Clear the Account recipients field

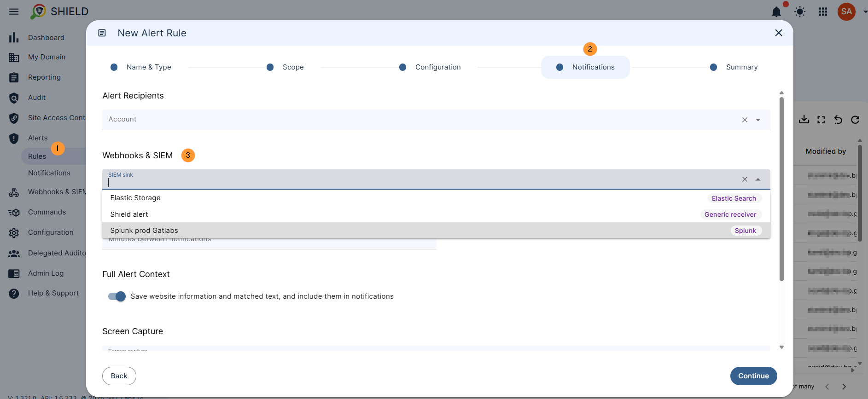pyautogui.click(x=745, y=120)
